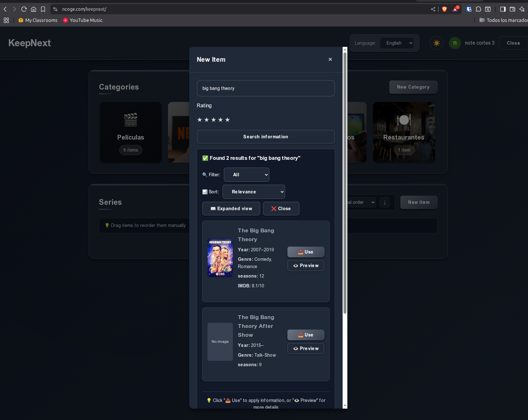Image resolution: width=528 pixels, height=420 pixels.
Task: Click the "No image" placeholder thumbnail
Action: pos(220,342)
